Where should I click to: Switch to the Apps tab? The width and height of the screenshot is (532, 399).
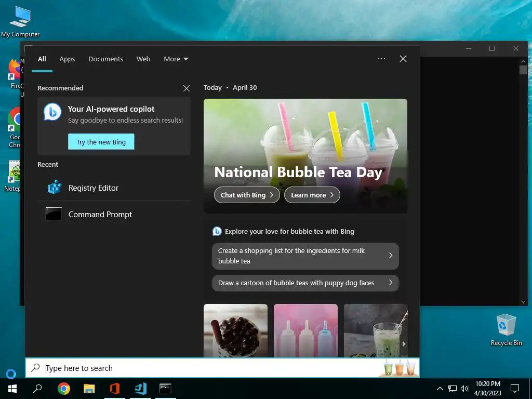tap(67, 59)
